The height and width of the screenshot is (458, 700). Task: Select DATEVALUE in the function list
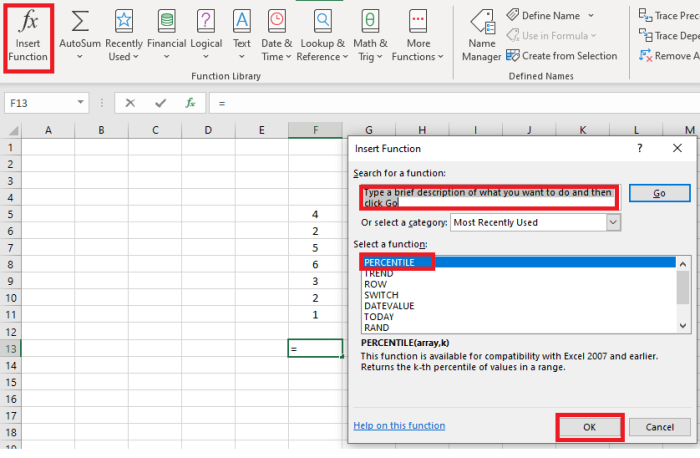pos(518,306)
